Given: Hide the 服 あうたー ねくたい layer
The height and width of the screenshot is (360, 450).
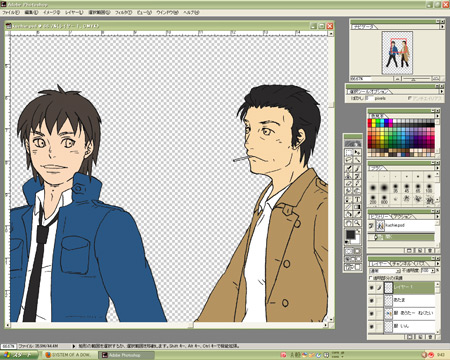Looking at the screenshot, I should [x=371, y=314].
